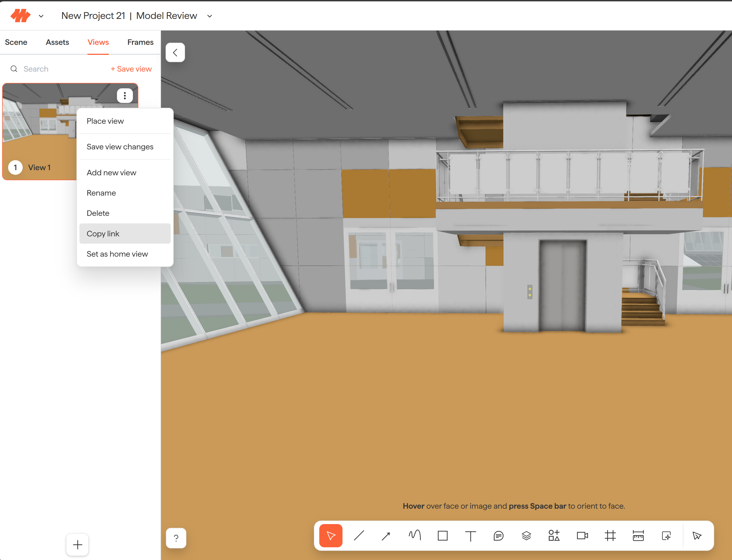
Task: Pick the straight line tool
Action: [x=359, y=536]
